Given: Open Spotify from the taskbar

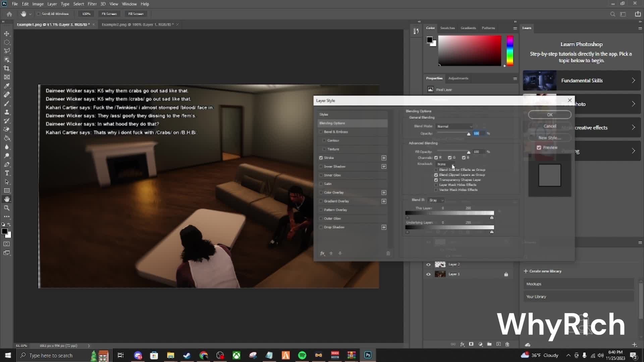Looking at the screenshot, I should tap(302, 355).
